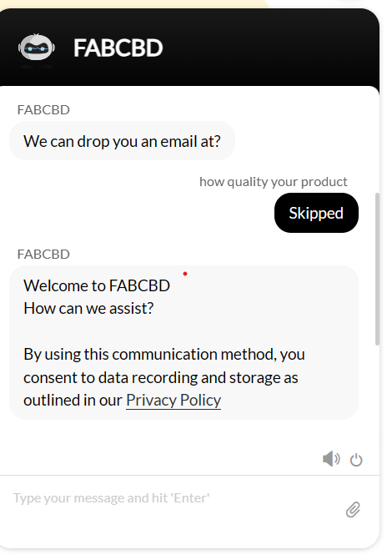Click the FABCBD sender label above email question
392x560 pixels.
[x=43, y=110]
